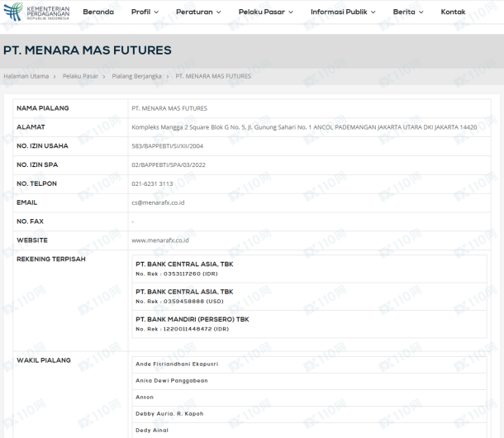Image resolution: width=504 pixels, height=438 pixels.
Task: Click the EMAIL label
Action: [x=27, y=202]
